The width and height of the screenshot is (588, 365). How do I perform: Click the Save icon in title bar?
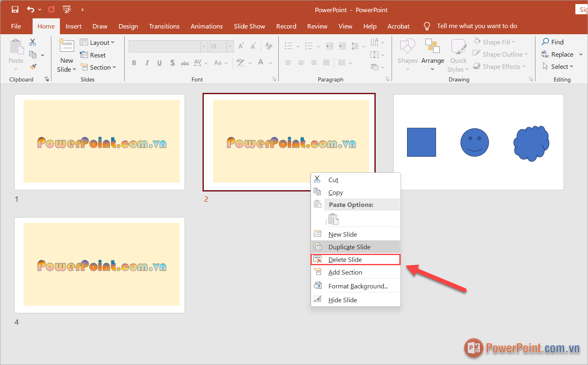15,9
